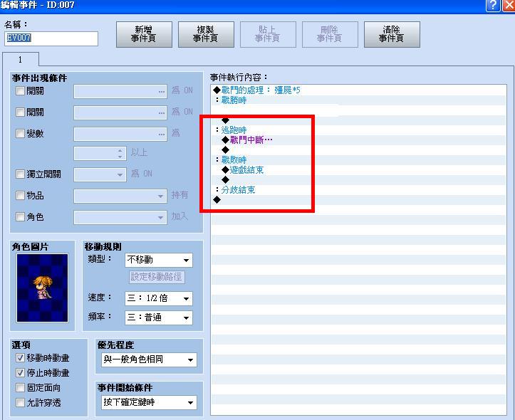Enable the first 開關 condition checkbox
Screen dimensions: 515x420
pos(20,91)
